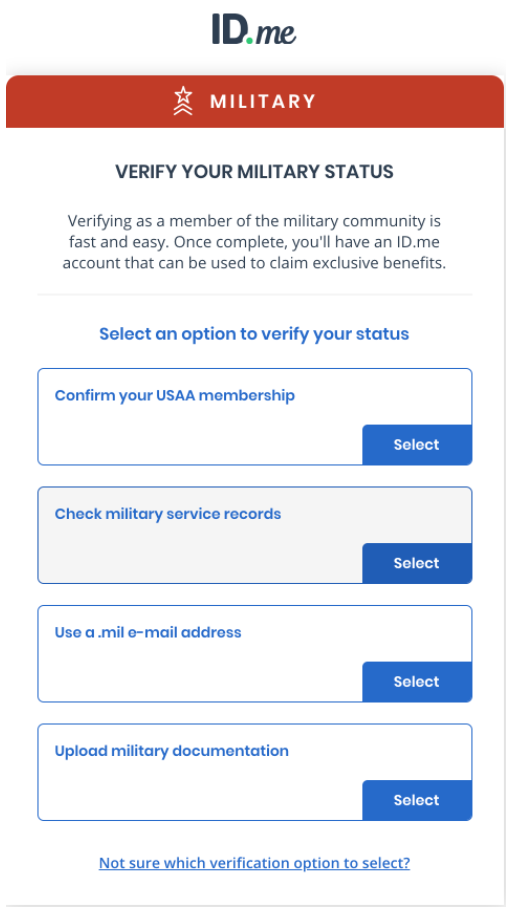The width and height of the screenshot is (512, 913).
Task: Click empty area of highlighted service records card
Action: tap(198, 555)
